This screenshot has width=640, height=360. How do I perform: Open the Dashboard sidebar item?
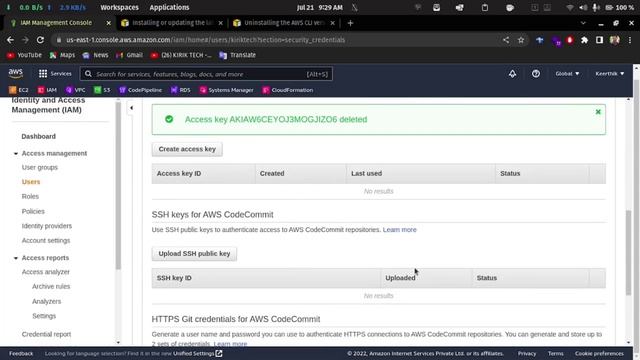click(38, 136)
